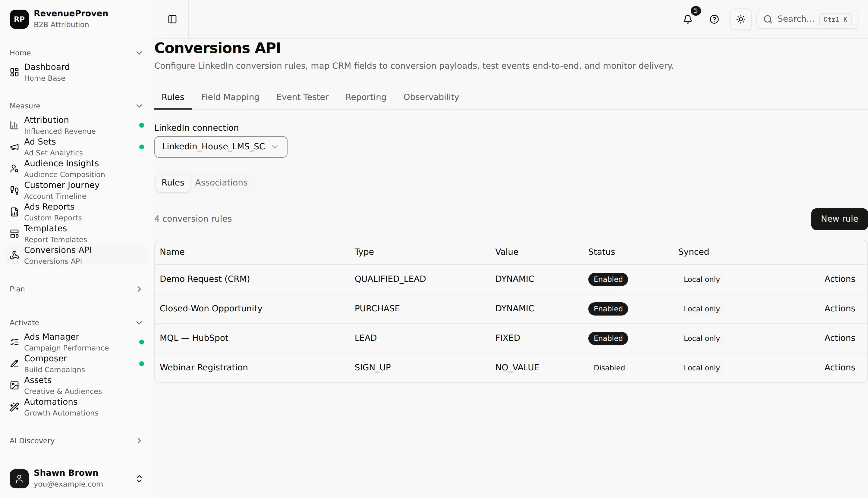Open Ad Sets megaphone icon

point(14,147)
